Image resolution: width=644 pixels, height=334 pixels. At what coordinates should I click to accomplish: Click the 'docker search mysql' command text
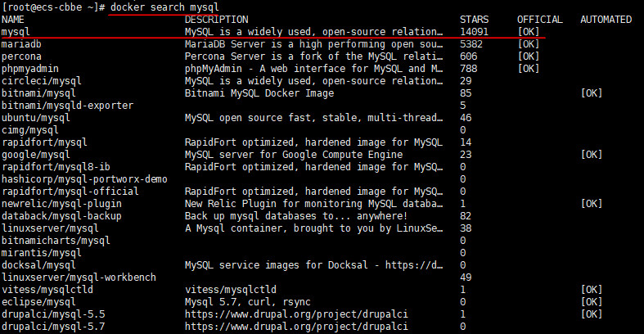[164, 7]
